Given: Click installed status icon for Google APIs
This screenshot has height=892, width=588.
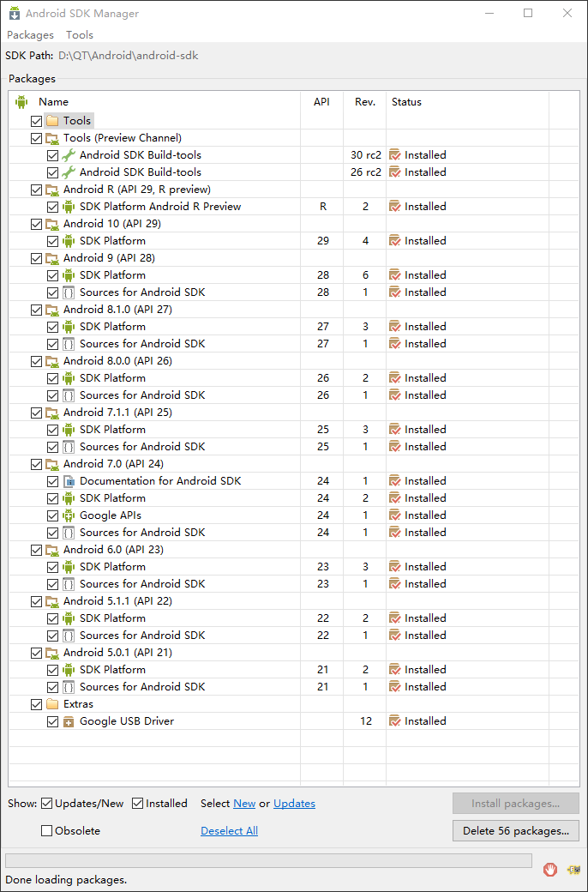Looking at the screenshot, I should [x=394, y=515].
